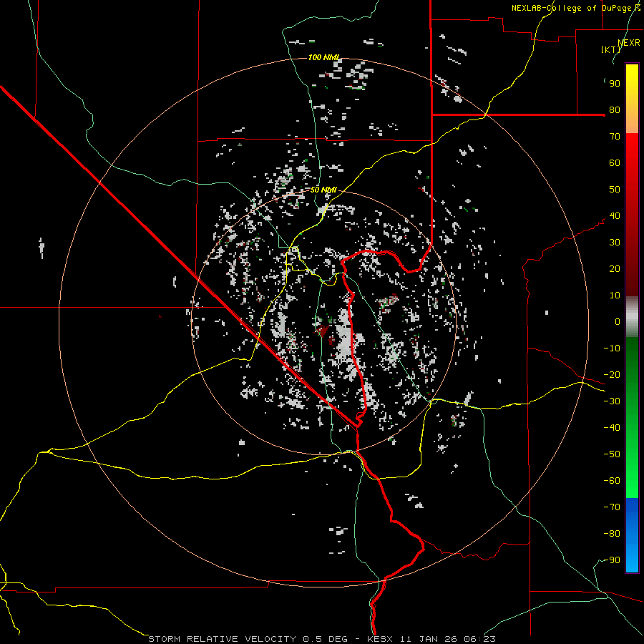Click STORM RELATIVE VELOCITY in the caption
Viewport: 644px width, 644px height.
click(x=223, y=639)
